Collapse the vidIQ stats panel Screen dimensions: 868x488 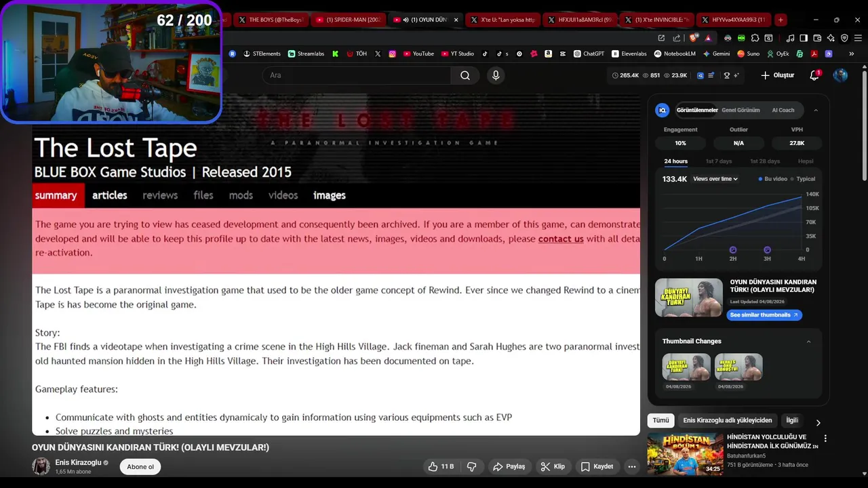pyautogui.click(x=816, y=110)
